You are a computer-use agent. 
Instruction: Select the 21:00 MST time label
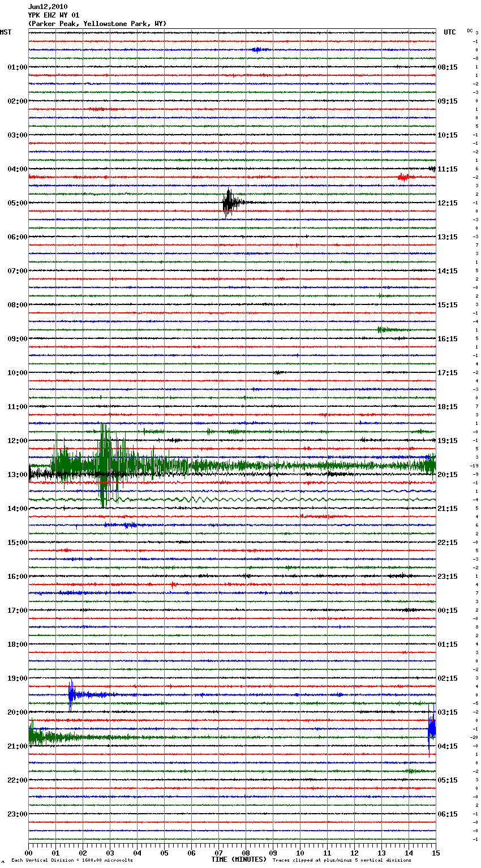[17, 746]
